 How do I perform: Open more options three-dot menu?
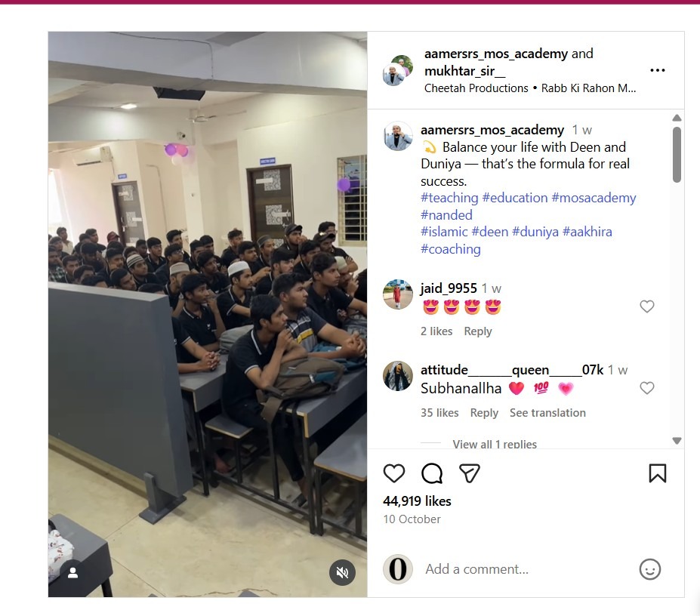[x=657, y=70]
